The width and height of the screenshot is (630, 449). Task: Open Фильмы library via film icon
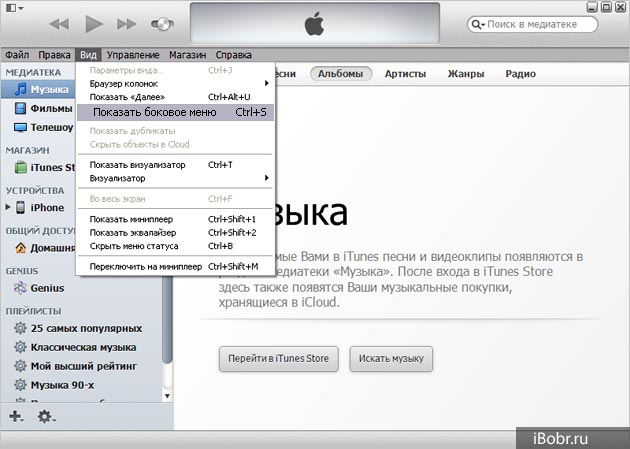(x=20, y=108)
